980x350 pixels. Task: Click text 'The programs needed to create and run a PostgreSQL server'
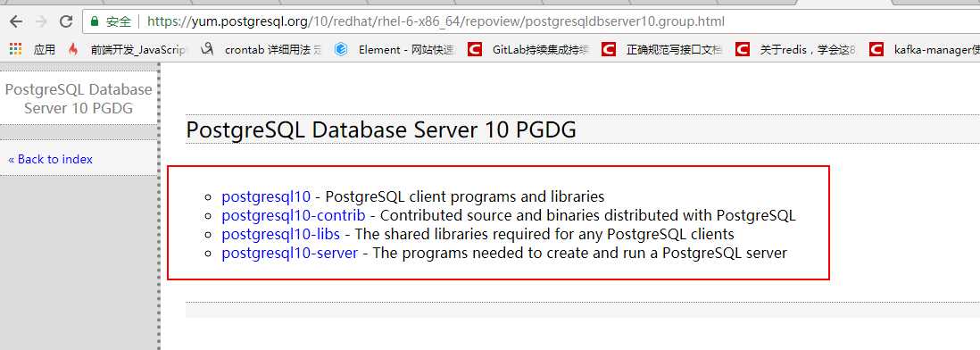pos(579,254)
